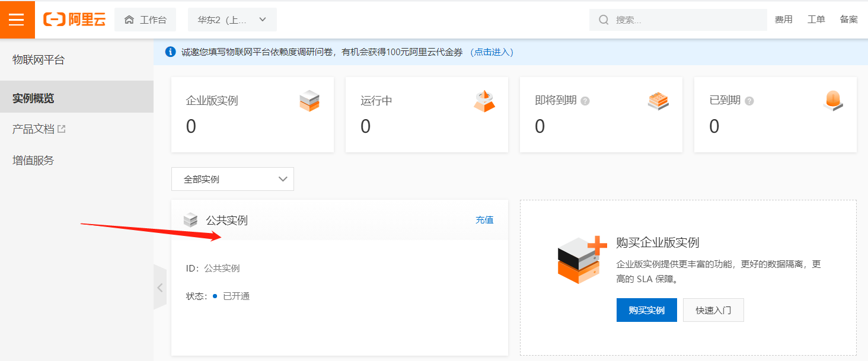Click the info icon in the notice banner
Image resolution: width=868 pixels, height=361 pixels.
[171, 52]
